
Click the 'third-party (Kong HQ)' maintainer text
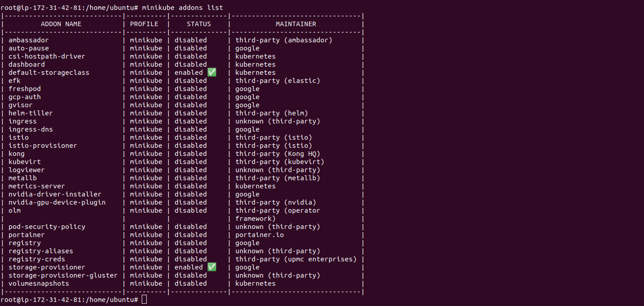coord(278,154)
